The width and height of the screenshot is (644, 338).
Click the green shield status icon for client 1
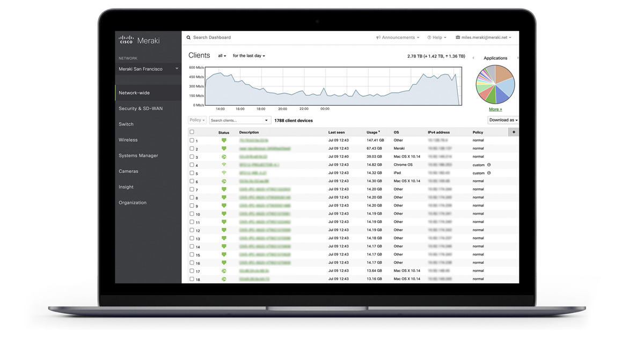[x=224, y=140]
